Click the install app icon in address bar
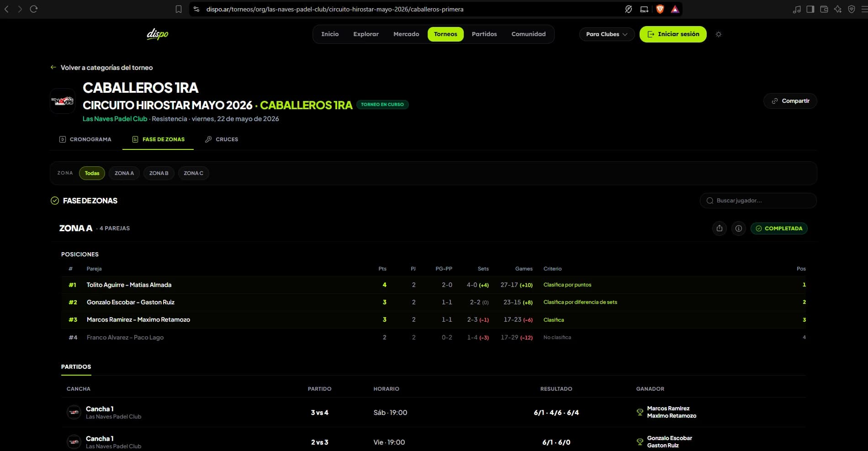This screenshot has height=451, width=868. tap(644, 9)
